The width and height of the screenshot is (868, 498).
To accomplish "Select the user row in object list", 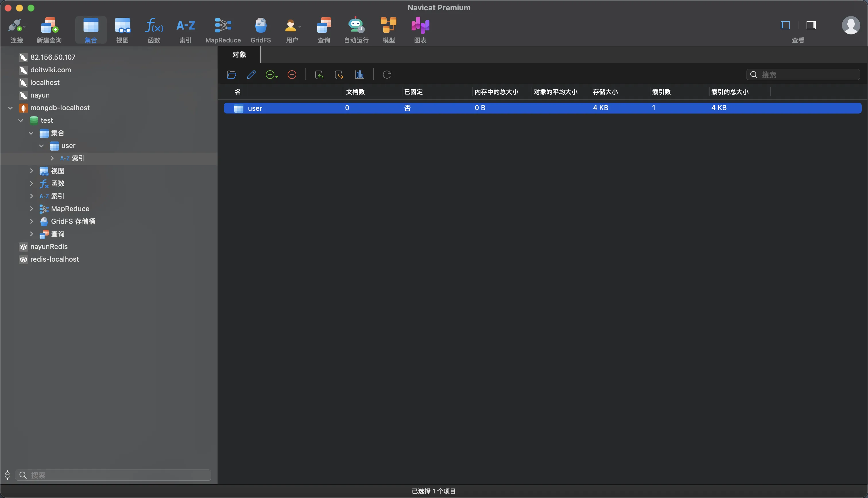I will click(255, 108).
